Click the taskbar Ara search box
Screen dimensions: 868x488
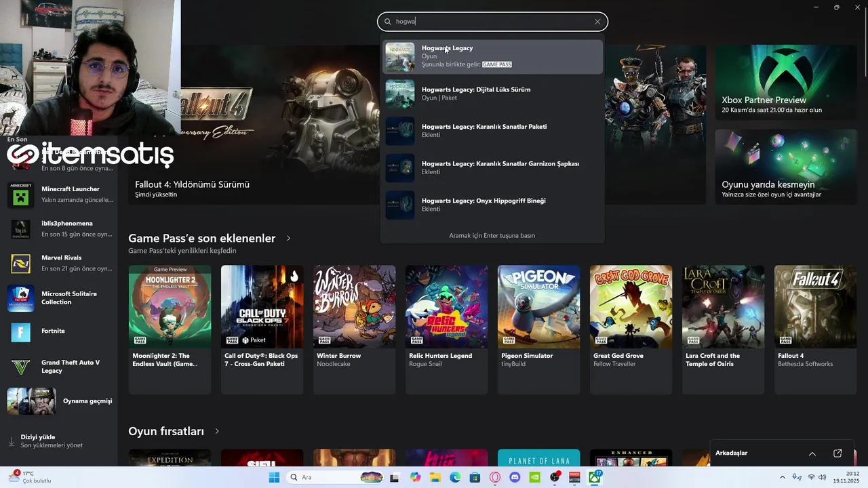336,477
